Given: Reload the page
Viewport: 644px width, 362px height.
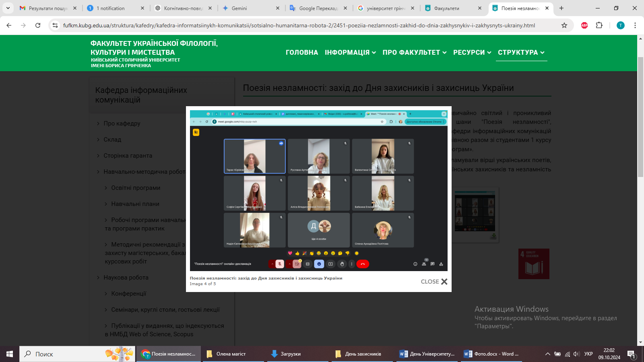Looking at the screenshot, I should click(x=38, y=25).
